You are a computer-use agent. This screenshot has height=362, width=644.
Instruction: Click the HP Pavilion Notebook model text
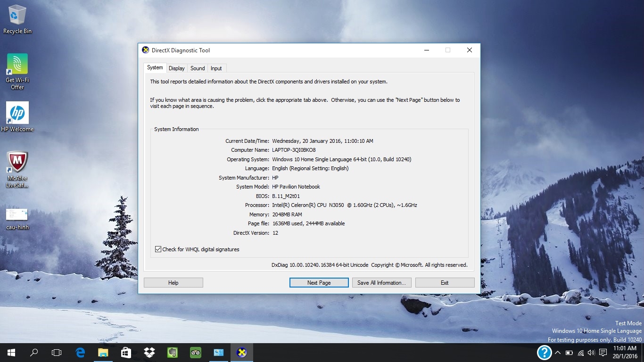click(296, 187)
